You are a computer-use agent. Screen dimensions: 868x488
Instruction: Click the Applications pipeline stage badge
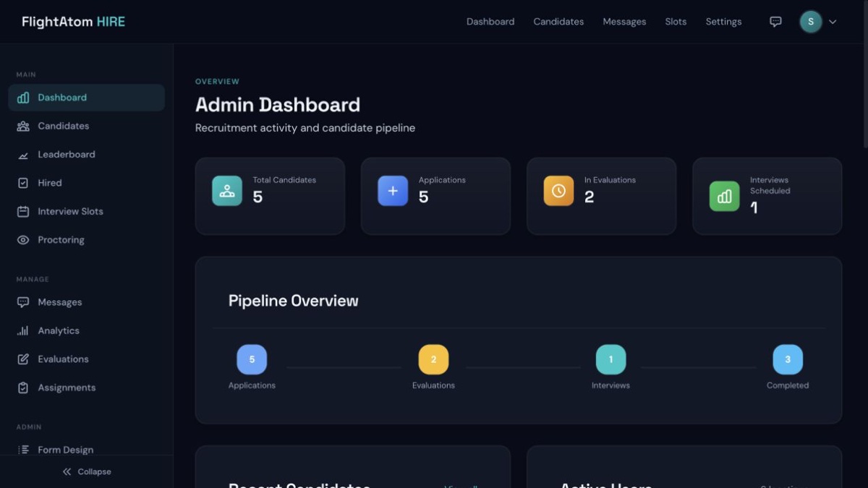252,359
